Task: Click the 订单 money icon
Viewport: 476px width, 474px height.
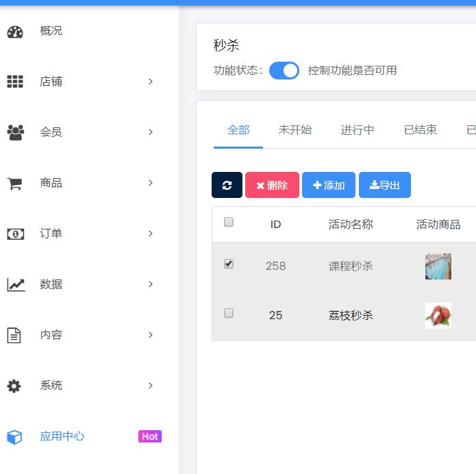Action: click(16, 234)
